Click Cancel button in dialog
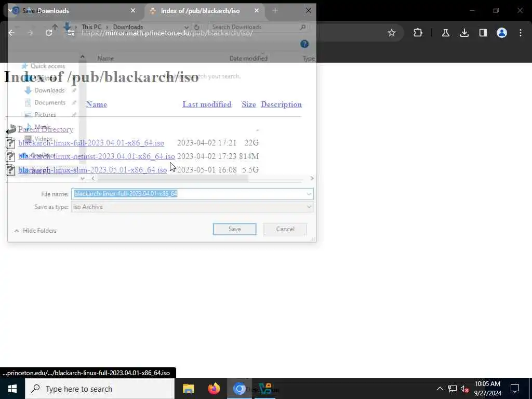Image resolution: width=532 pixels, height=399 pixels. point(285,229)
